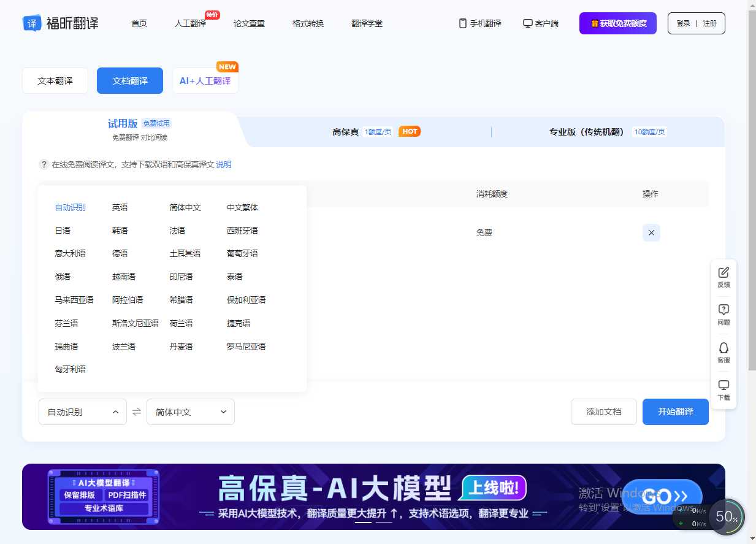Choose 保加利亚语 in the language list

(x=246, y=300)
